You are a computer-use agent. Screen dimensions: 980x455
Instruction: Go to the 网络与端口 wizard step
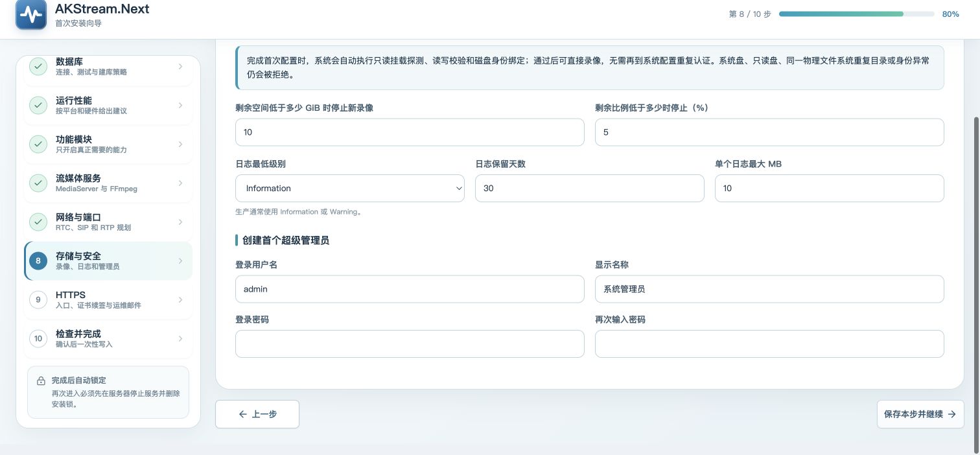click(108, 222)
